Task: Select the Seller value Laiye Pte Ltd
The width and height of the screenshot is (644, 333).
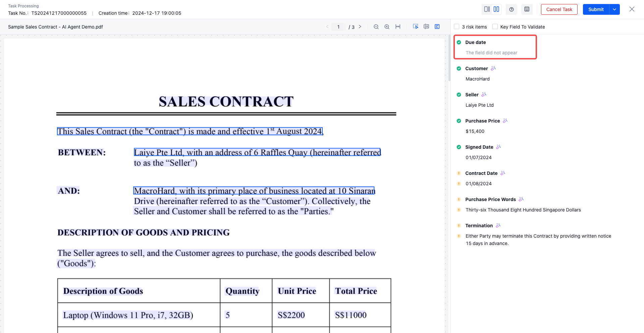Action: [x=480, y=105]
